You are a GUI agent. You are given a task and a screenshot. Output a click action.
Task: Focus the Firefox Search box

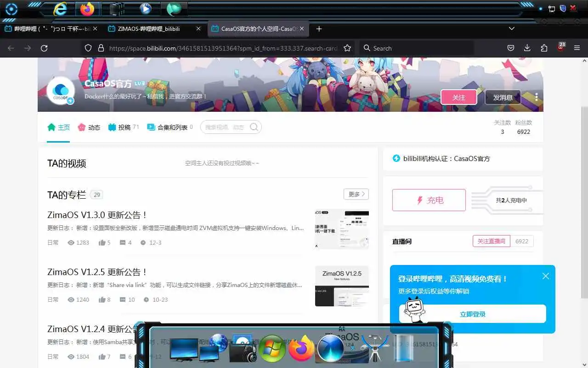point(417,48)
